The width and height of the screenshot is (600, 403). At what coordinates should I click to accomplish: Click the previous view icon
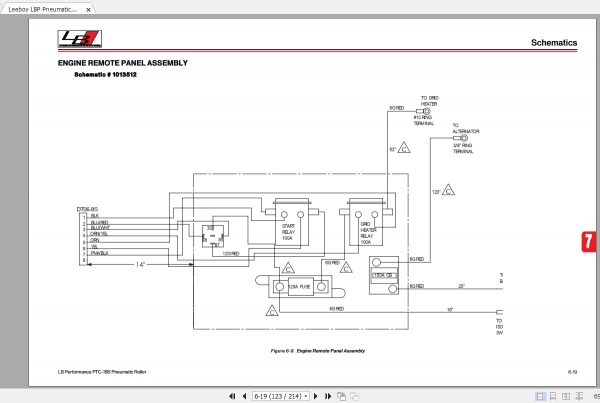coord(341,396)
